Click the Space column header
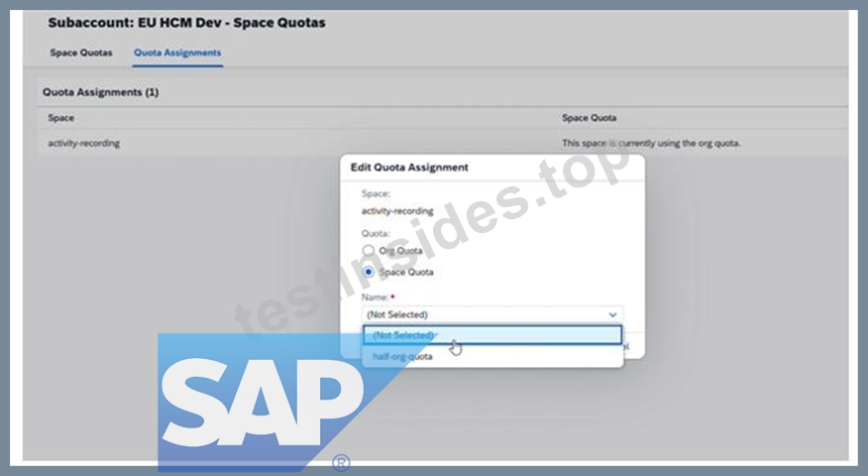Image resolution: width=868 pixels, height=476 pixels. (x=60, y=117)
